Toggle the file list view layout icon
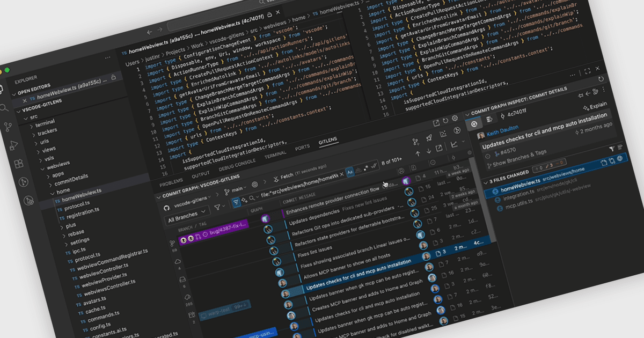 pos(620,147)
